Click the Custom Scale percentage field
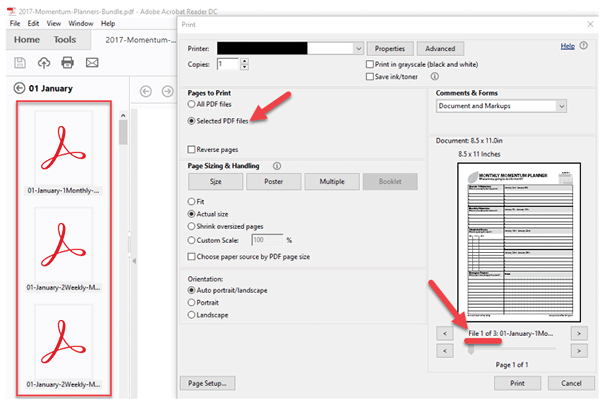The width and height of the screenshot is (600, 408). pos(267,240)
